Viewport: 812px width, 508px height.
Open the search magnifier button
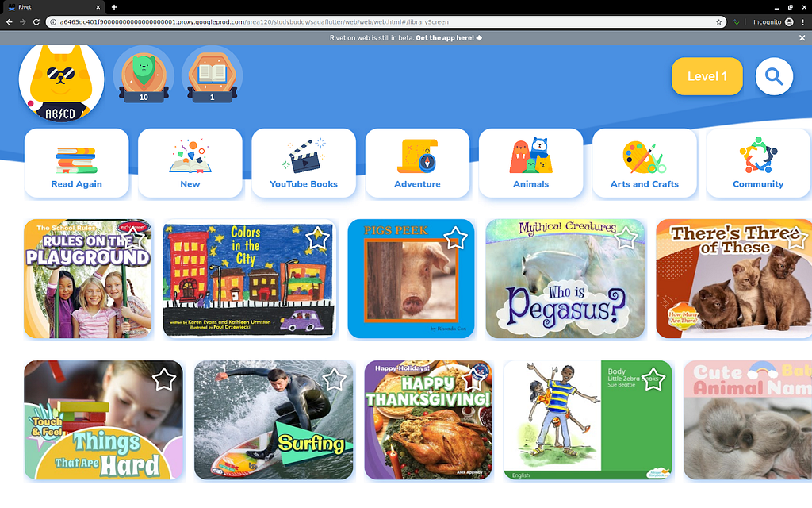[x=774, y=76]
